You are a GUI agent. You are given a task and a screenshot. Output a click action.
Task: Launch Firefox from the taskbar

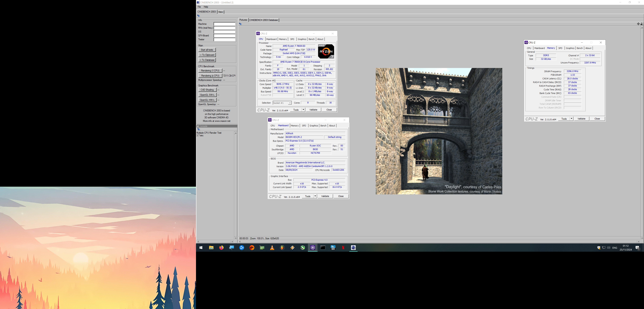(222, 248)
